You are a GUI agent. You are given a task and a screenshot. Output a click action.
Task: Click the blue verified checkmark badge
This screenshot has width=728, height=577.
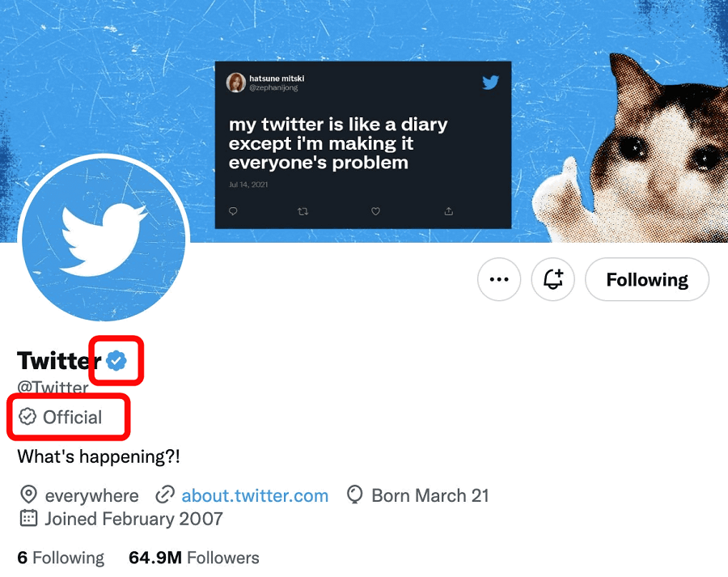(x=116, y=361)
